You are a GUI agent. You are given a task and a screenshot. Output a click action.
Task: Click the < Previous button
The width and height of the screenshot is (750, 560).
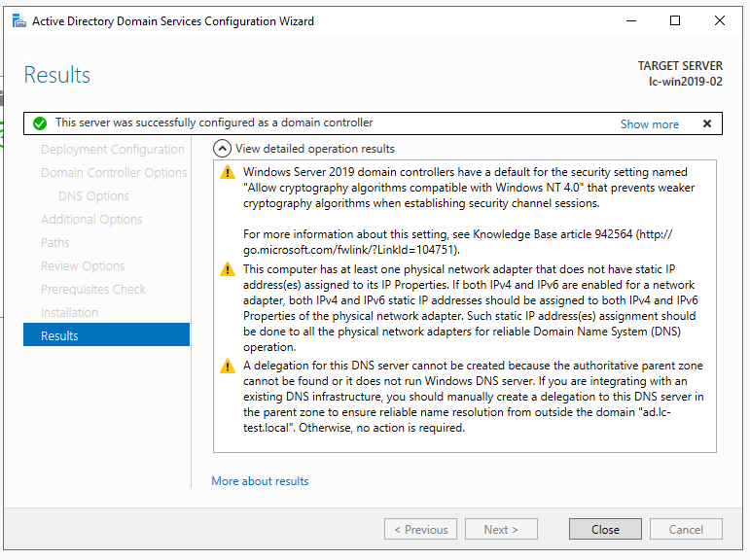point(420,530)
